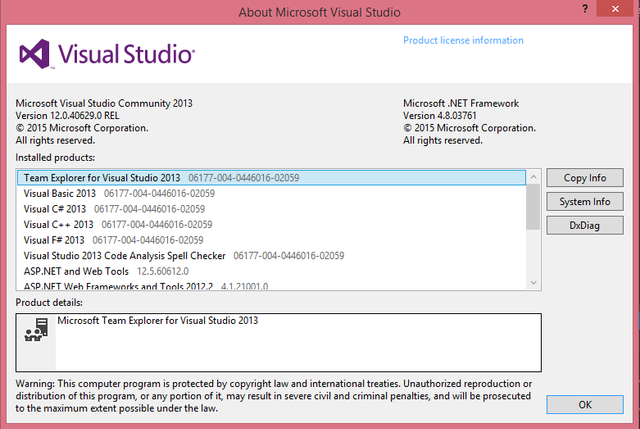Select ASP.NET Web Frameworks and Tools 2012.2 row
640x429 pixels.
point(271,285)
